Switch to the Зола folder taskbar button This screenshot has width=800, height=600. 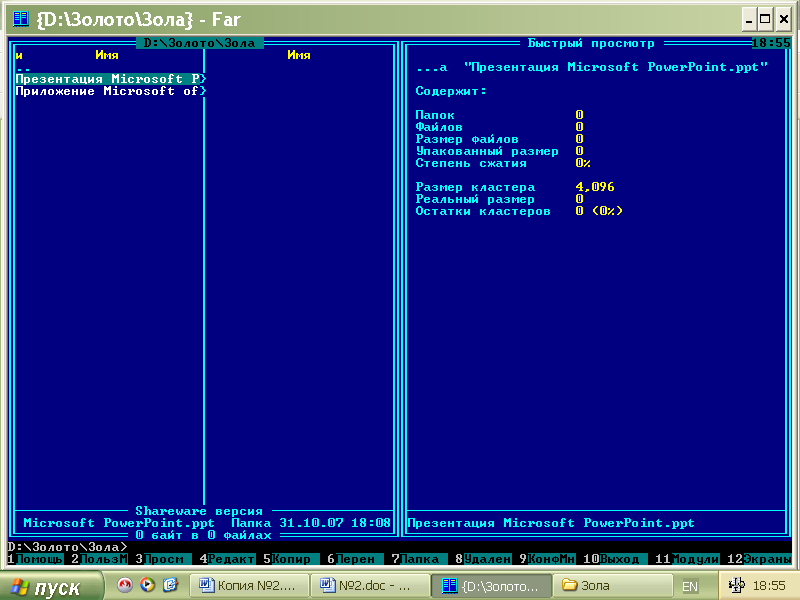pos(612,586)
